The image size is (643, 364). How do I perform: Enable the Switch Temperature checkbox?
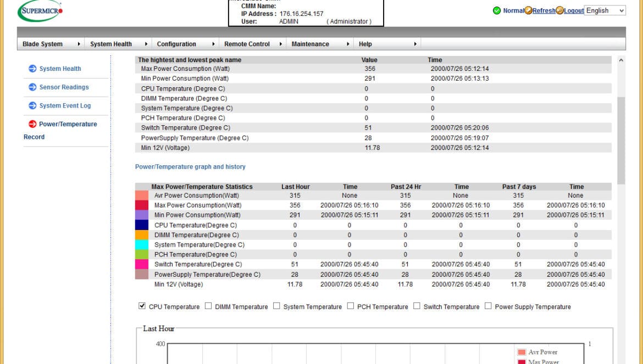click(x=417, y=306)
